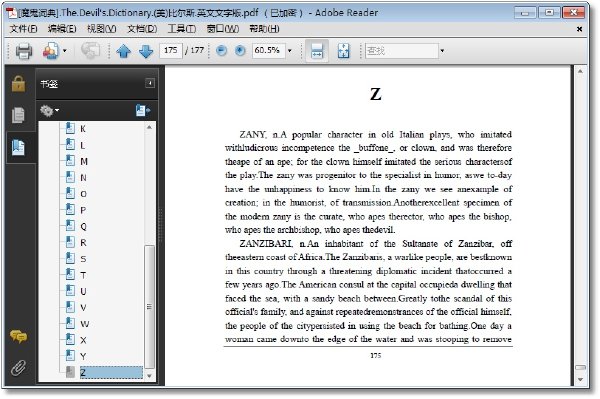Jump to bookmark N

pos(83,178)
